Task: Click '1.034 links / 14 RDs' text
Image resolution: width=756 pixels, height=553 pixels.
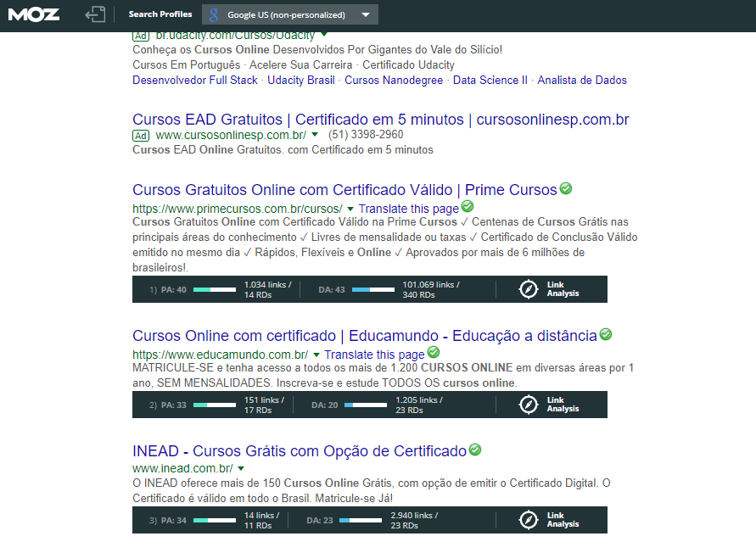Action: (x=267, y=290)
